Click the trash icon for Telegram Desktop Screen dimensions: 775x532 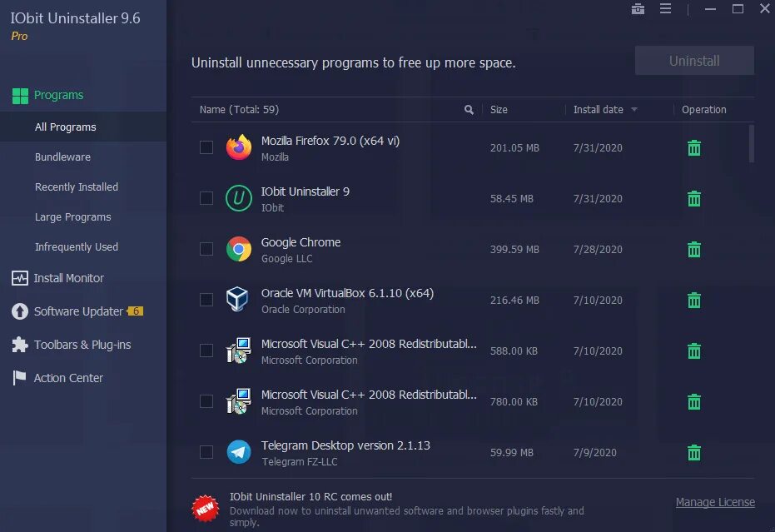(694, 452)
